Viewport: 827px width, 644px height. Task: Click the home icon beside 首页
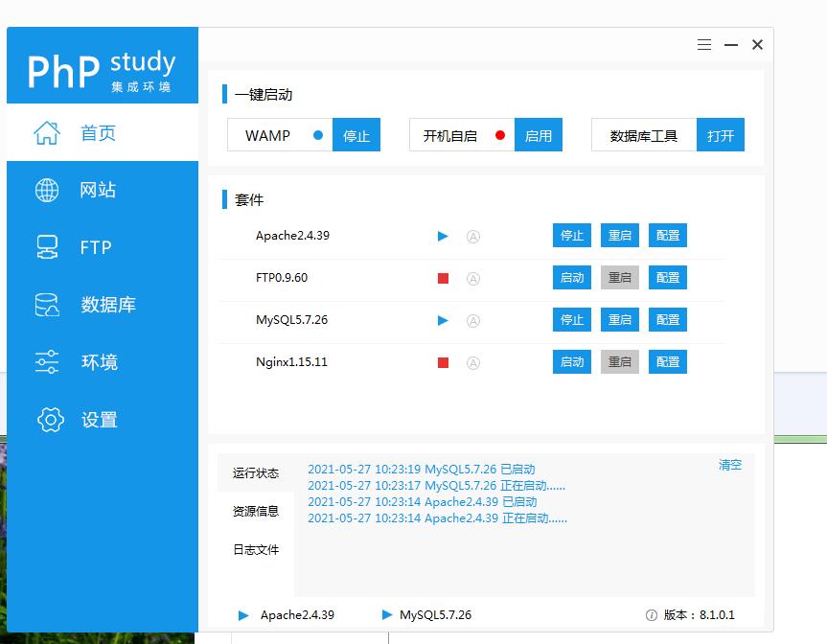[47, 133]
